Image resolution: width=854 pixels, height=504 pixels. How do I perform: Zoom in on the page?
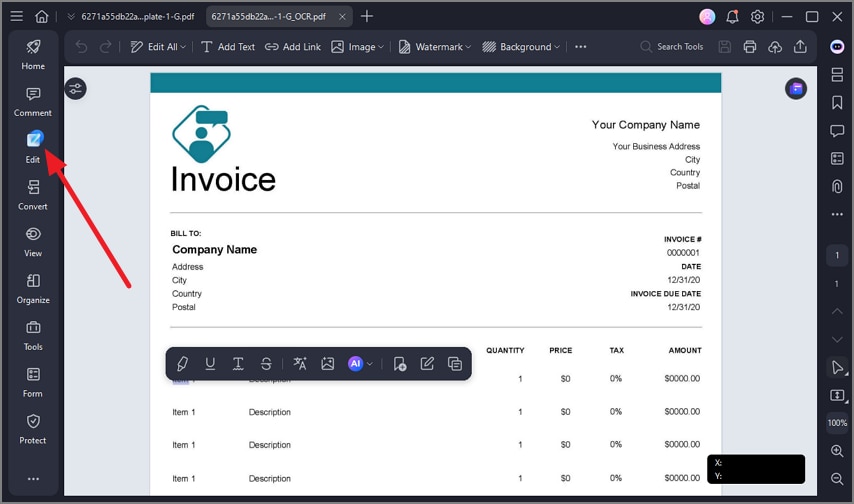click(x=837, y=451)
